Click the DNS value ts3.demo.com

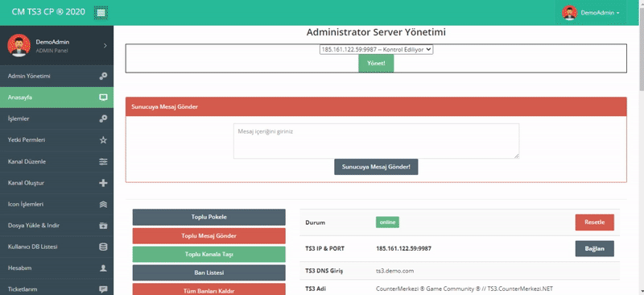[x=394, y=271]
